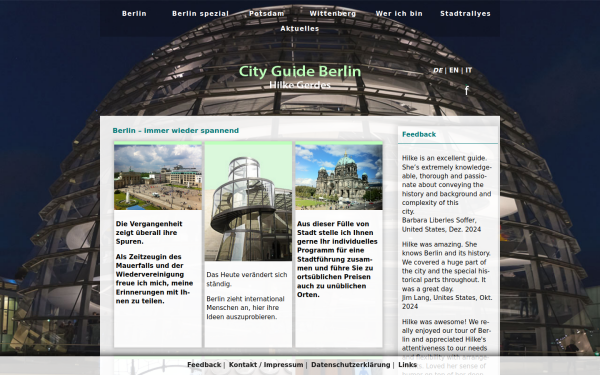
Task: Open the Berlin menu item
Action: click(x=134, y=14)
